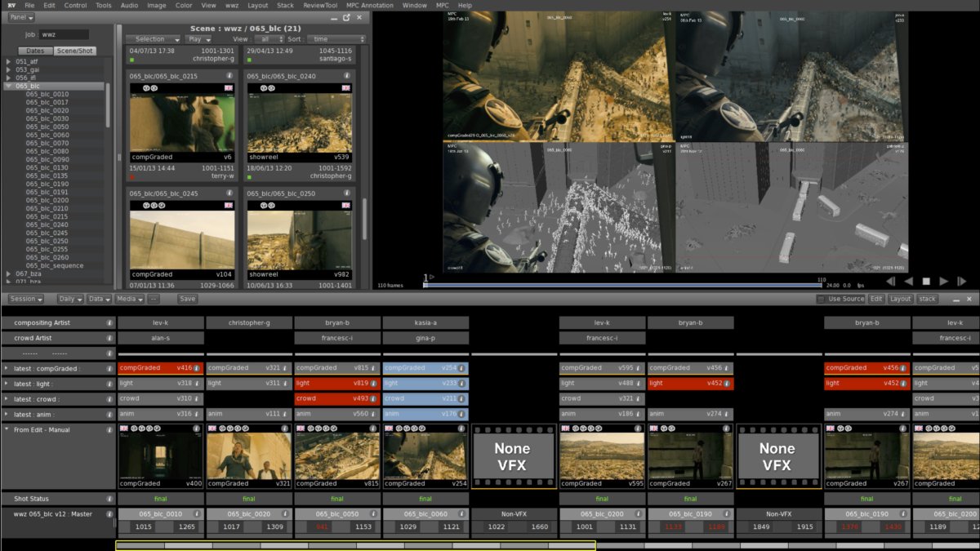The width and height of the screenshot is (980, 551).
Task: Open the Session dropdown
Action: 24,299
